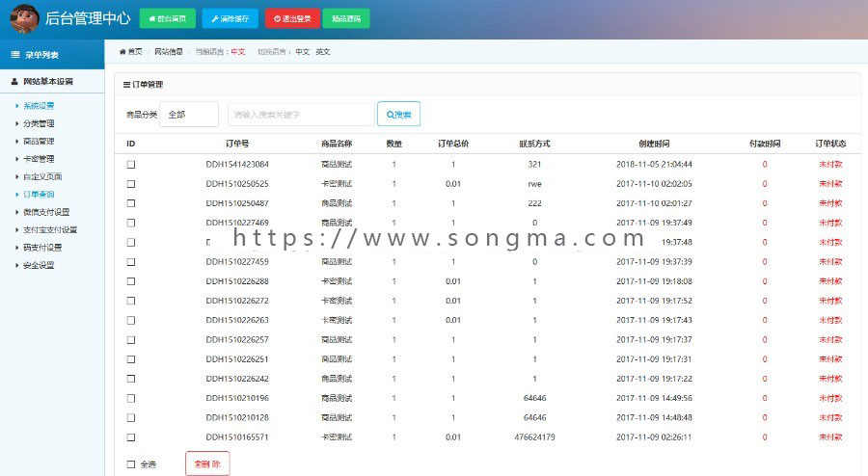Check the box for order DDH1510210128
The width and height of the screenshot is (868, 476).
pos(130,417)
